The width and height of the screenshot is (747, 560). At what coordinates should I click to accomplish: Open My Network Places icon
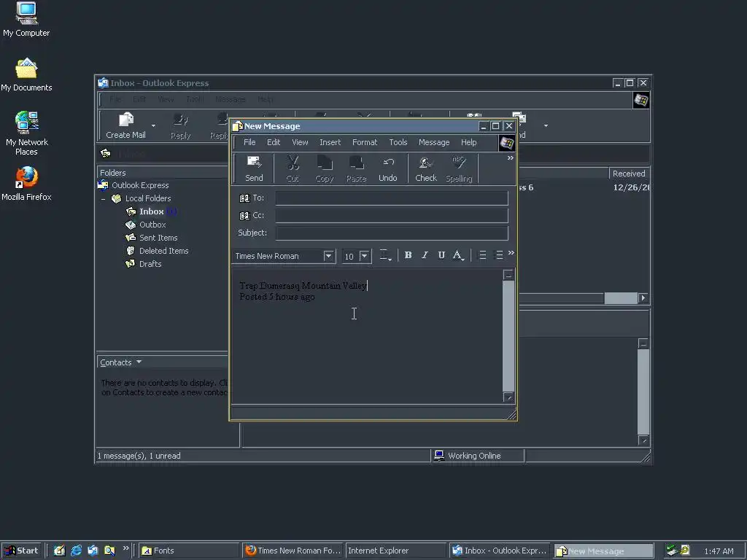27,133
